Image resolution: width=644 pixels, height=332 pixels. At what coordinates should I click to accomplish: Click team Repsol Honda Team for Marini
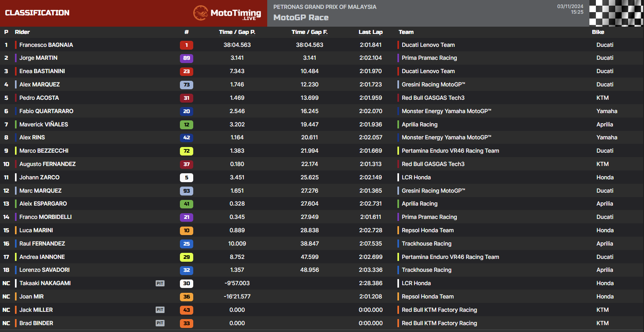click(x=428, y=230)
